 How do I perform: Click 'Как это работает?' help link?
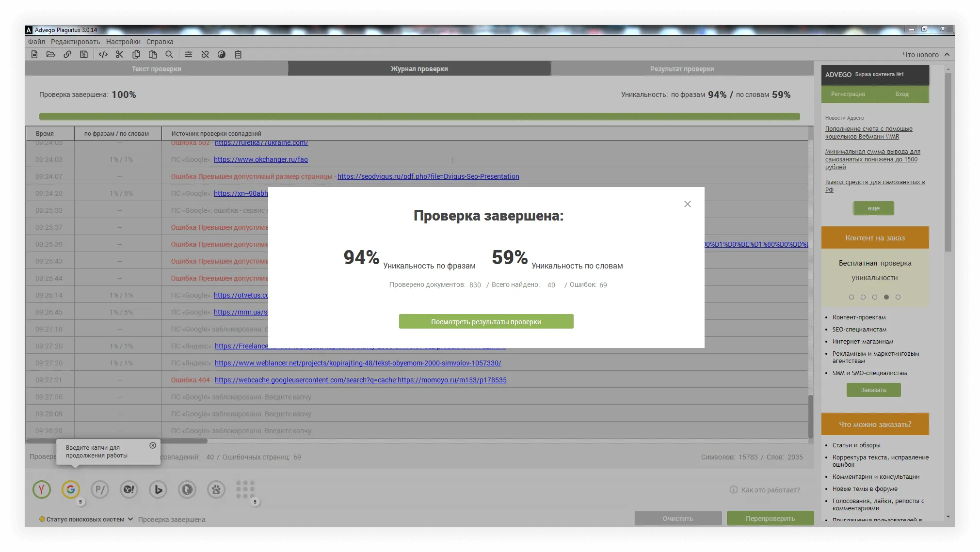(770, 490)
